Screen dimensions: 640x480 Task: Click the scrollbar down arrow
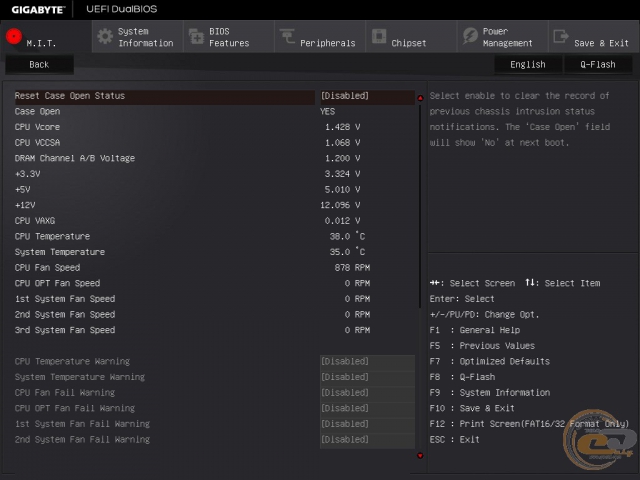pos(420,455)
